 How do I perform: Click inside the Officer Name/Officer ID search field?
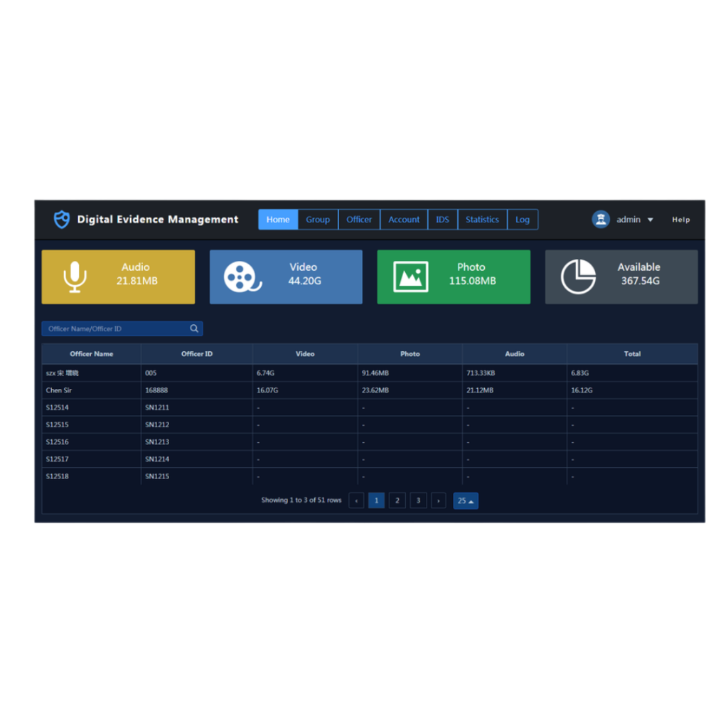click(x=114, y=328)
